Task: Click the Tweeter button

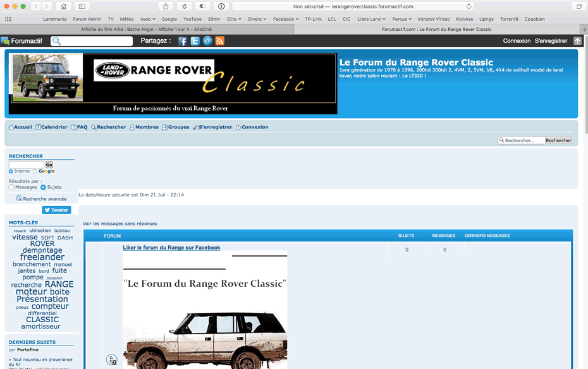Action: point(56,210)
